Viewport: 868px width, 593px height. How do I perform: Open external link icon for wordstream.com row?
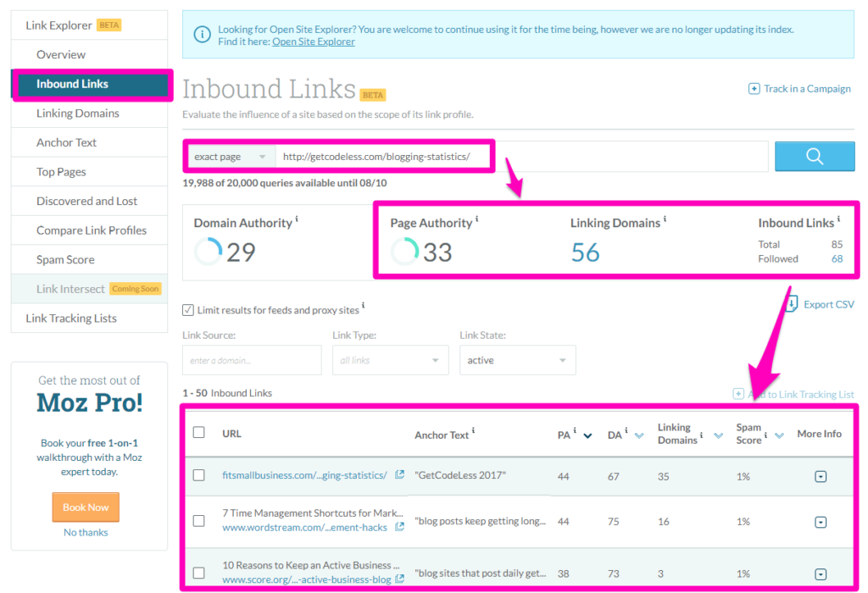click(x=399, y=527)
